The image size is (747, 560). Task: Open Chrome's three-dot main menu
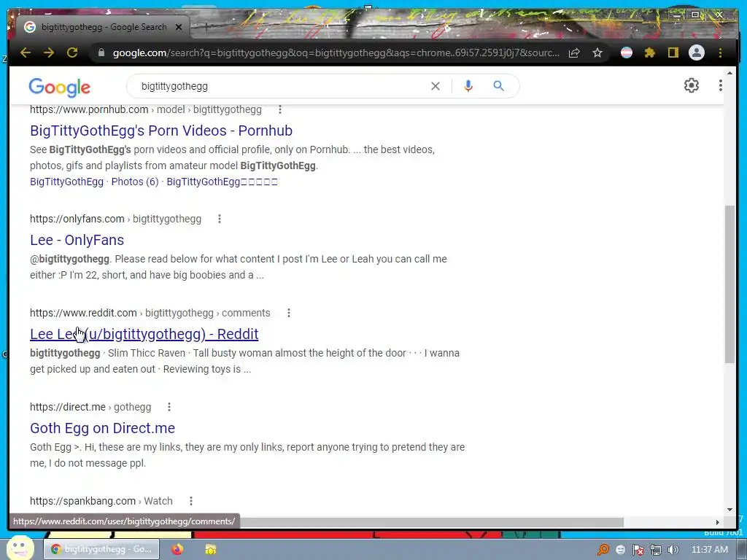point(720,52)
